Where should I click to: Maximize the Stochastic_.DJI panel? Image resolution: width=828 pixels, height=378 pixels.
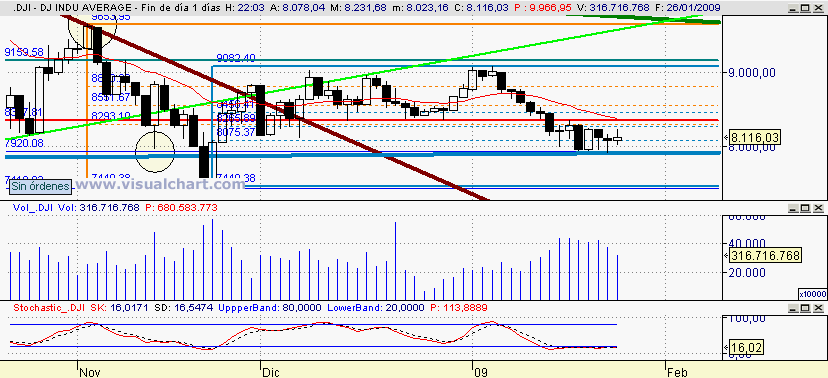(x=805, y=307)
